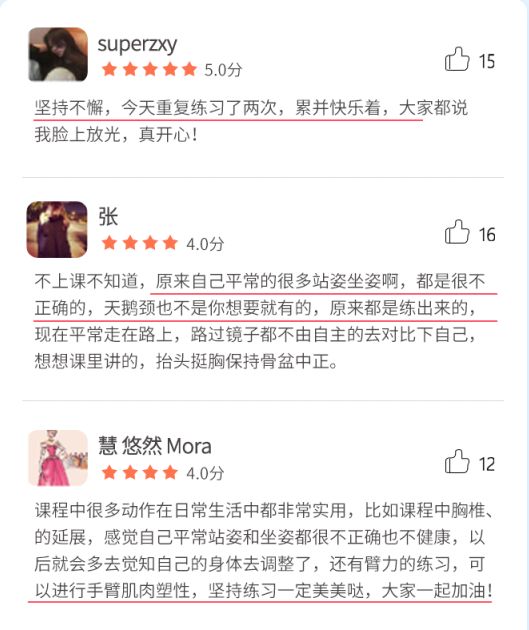This screenshot has width=529, height=630.
Task: Click the 5.0分 score label
Action: point(223,70)
